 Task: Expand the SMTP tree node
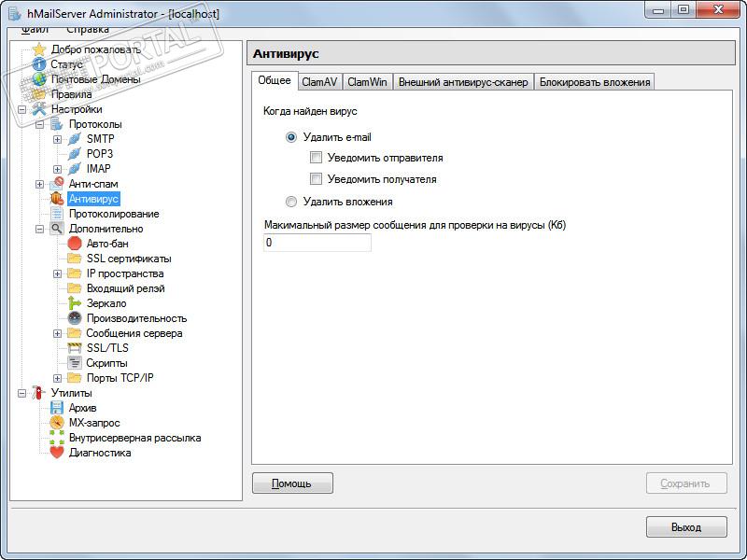[x=57, y=139]
